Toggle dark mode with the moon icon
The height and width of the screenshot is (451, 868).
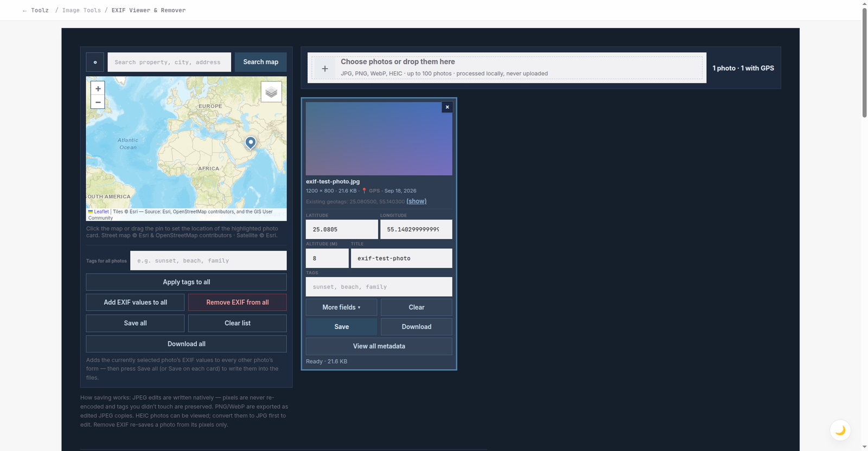tap(840, 430)
